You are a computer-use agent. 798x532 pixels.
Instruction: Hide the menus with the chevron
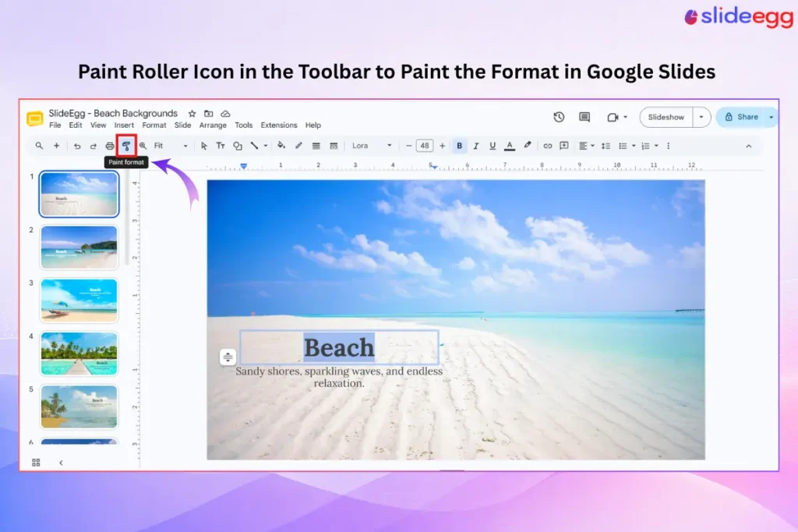pos(749,146)
